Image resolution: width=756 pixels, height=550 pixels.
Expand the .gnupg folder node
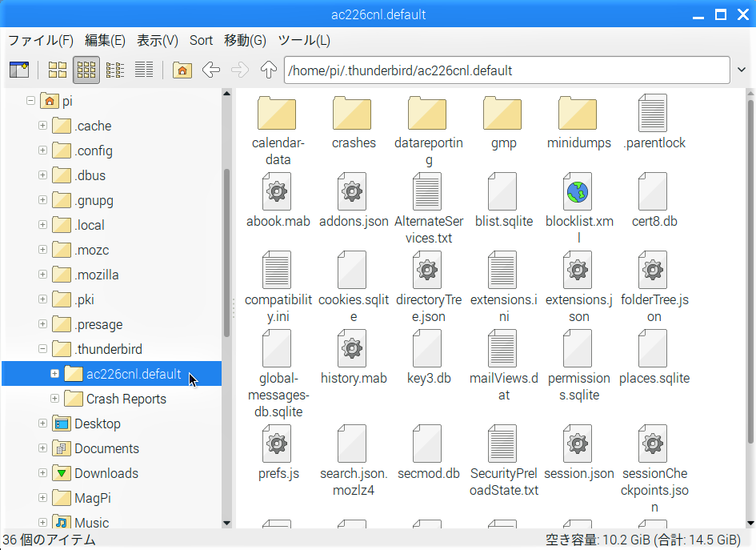pos(42,199)
